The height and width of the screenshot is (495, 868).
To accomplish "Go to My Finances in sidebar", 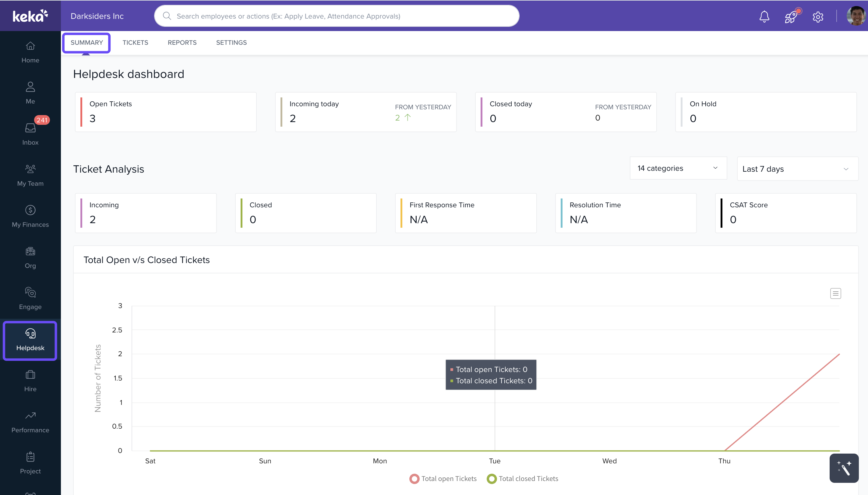I will click(x=30, y=216).
